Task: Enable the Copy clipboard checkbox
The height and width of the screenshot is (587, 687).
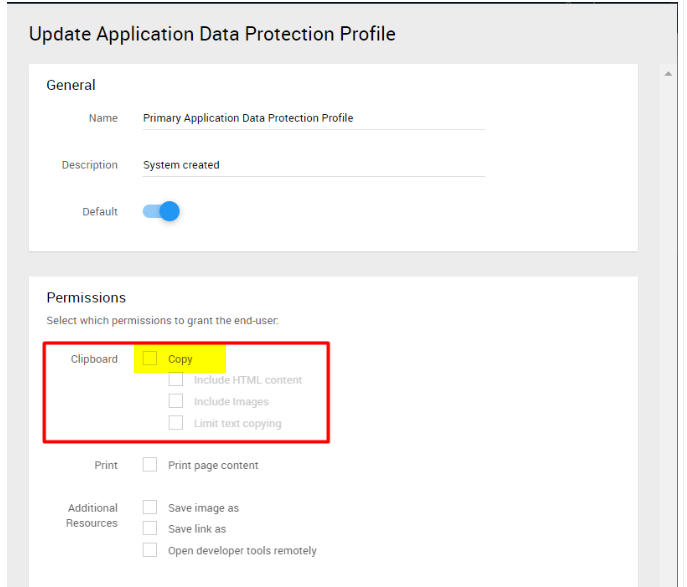Action: [x=150, y=358]
